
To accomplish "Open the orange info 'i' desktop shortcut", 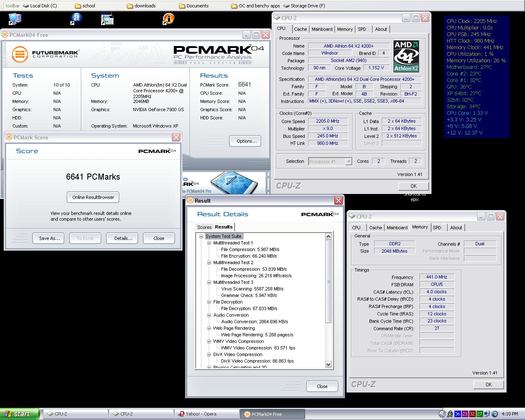I will pyautogui.click(x=168, y=19).
